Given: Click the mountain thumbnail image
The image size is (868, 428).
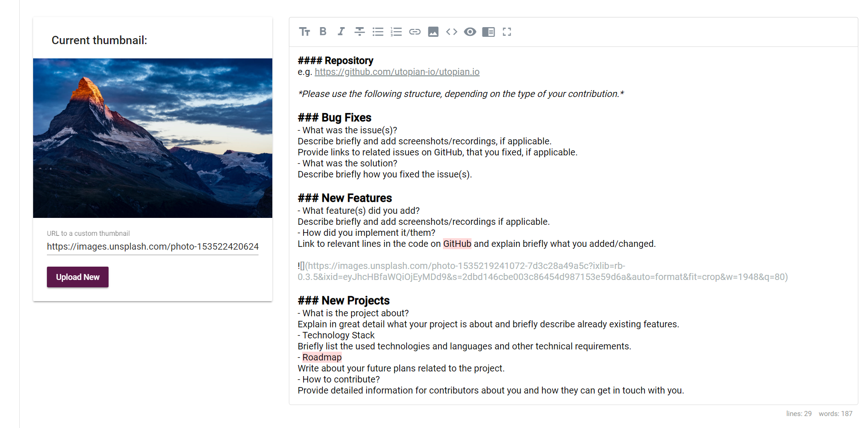Looking at the screenshot, I should click(x=153, y=138).
